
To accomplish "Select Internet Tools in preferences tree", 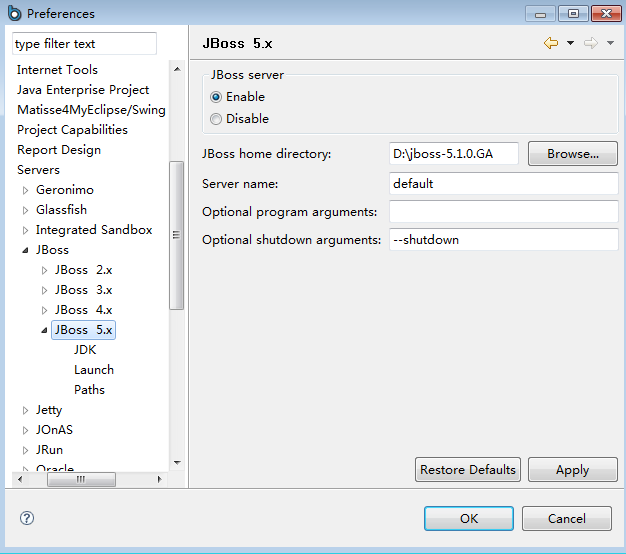I will 57,70.
